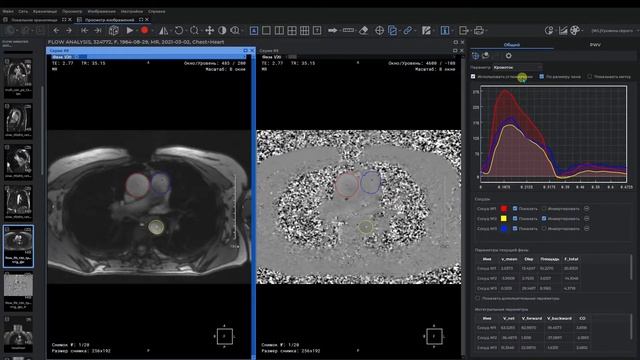Choose the active blue layout mode icon
Image resolution: width=640 pixels, height=360 pixels.
coord(254,31)
